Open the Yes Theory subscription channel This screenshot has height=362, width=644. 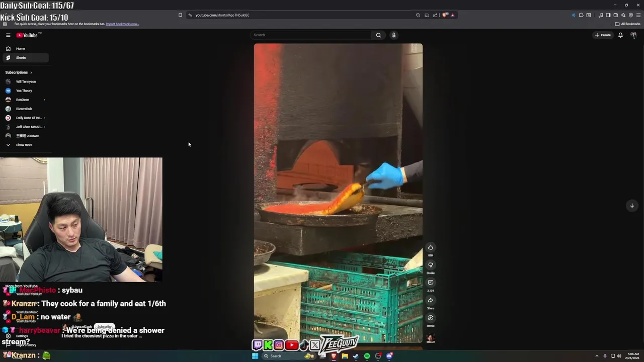[25, 90]
